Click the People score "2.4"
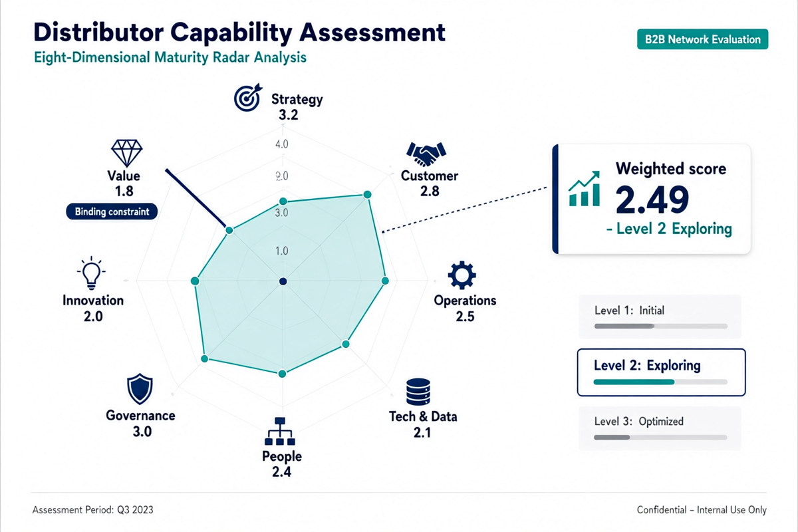798x532 pixels. (x=281, y=472)
